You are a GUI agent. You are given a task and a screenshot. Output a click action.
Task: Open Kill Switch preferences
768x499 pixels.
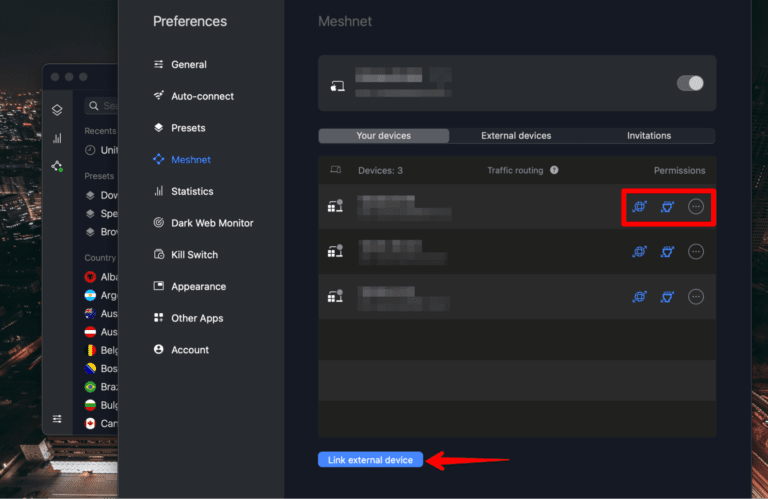pos(194,255)
